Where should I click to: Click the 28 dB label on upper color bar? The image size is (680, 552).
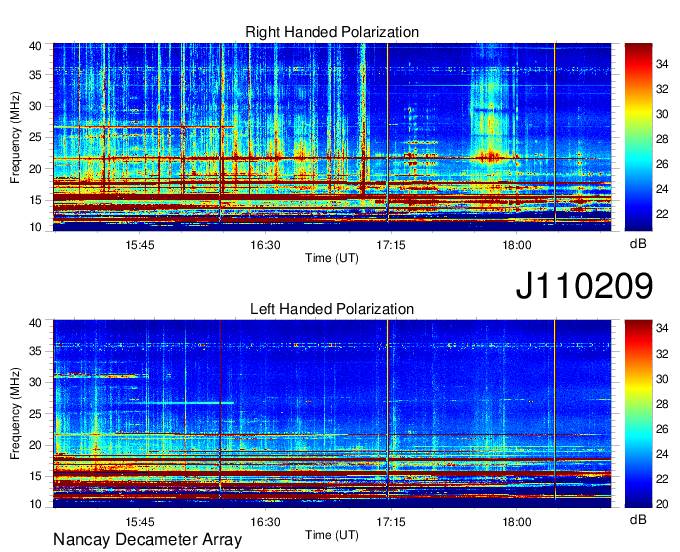point(662,139)
